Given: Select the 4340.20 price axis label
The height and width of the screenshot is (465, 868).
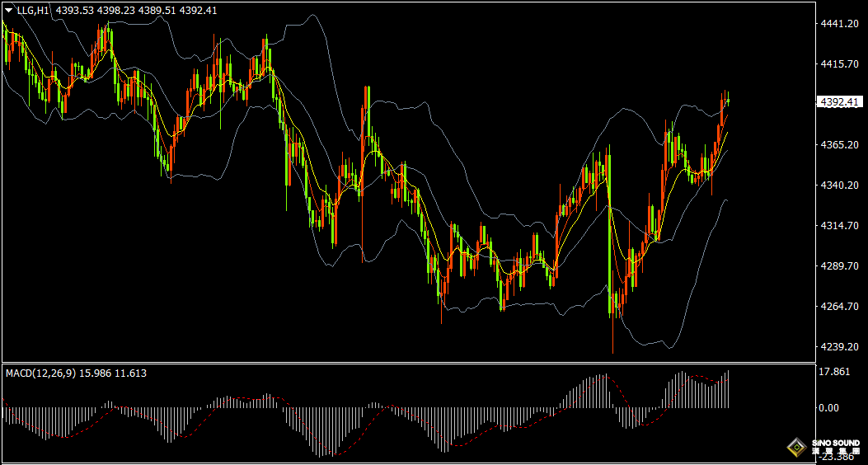Looking at the screenshot, I should tap(840, 185).
